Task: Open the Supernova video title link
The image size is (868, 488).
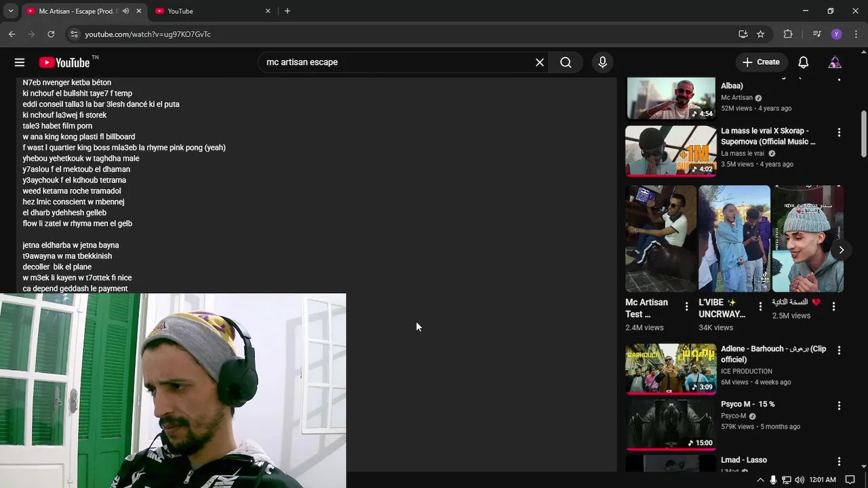Action: click(768, 136)
